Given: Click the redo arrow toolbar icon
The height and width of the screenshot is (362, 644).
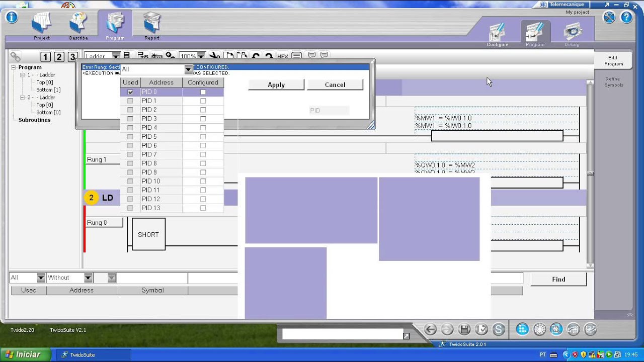Looking at the screenshot, I should coord(269,56).
